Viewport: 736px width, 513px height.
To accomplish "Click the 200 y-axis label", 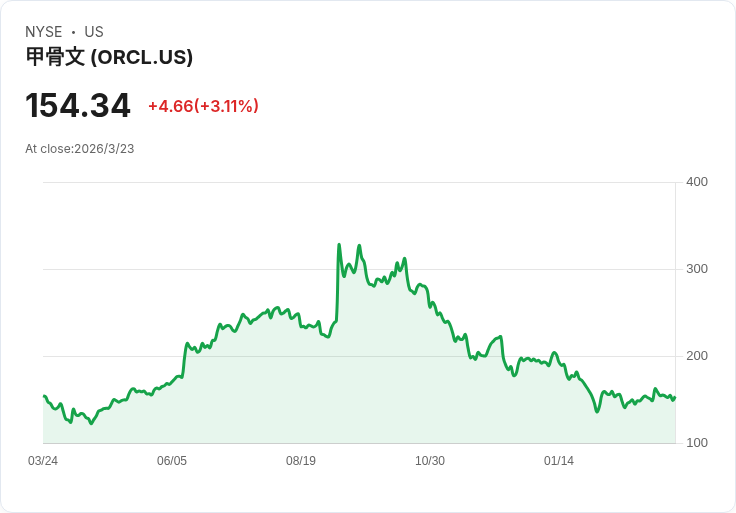I will [697, 356].
